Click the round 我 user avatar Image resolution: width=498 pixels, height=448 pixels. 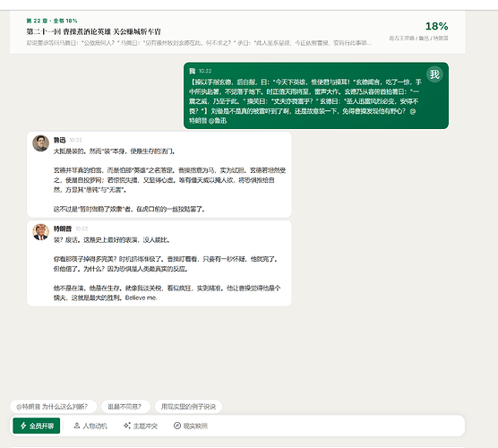click(434, 74)
